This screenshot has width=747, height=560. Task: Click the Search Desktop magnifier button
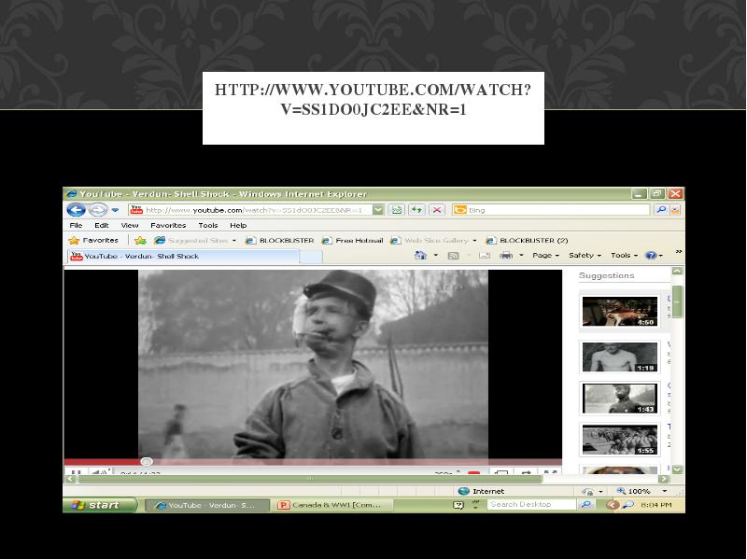pos(586,505)
